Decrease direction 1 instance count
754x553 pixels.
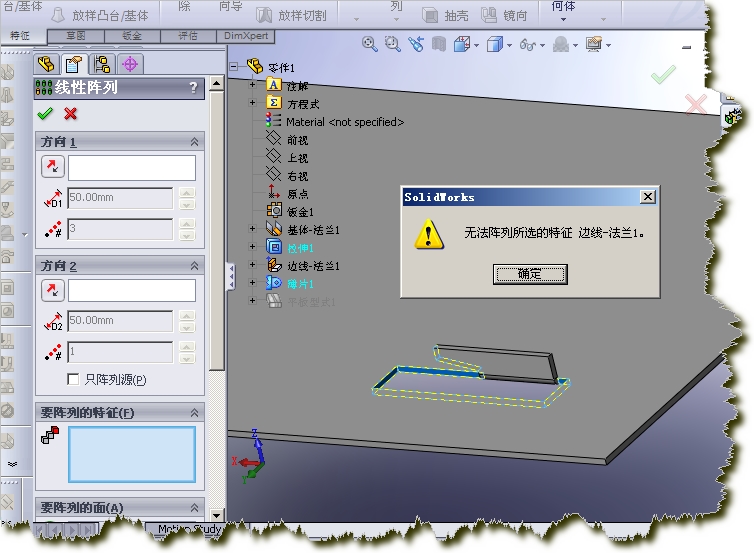(187, 235)
